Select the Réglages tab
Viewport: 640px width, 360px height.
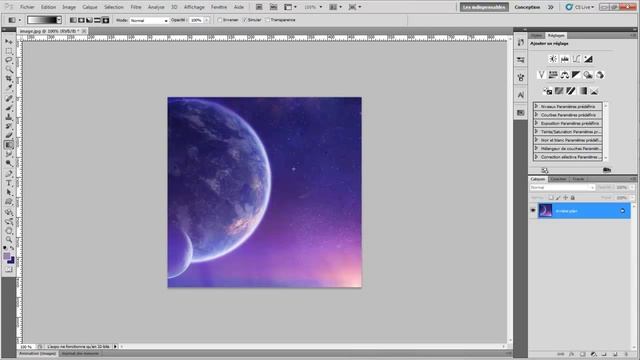(x=556, y=36)
